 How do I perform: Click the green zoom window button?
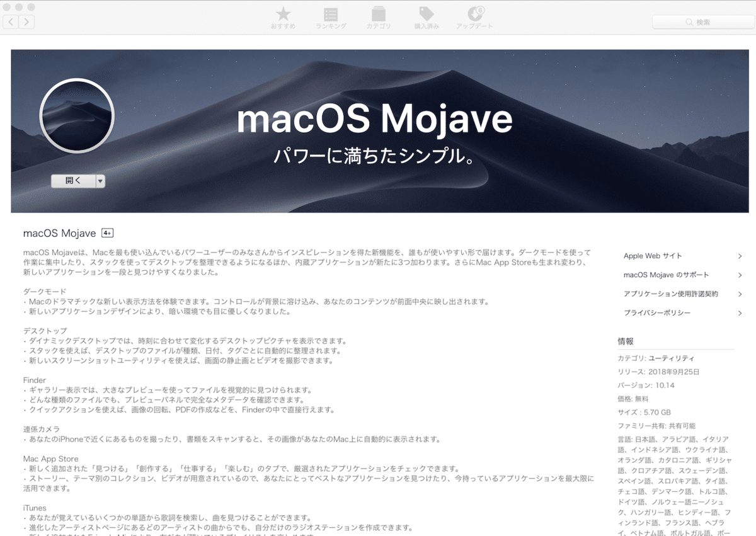pos(31,6)
